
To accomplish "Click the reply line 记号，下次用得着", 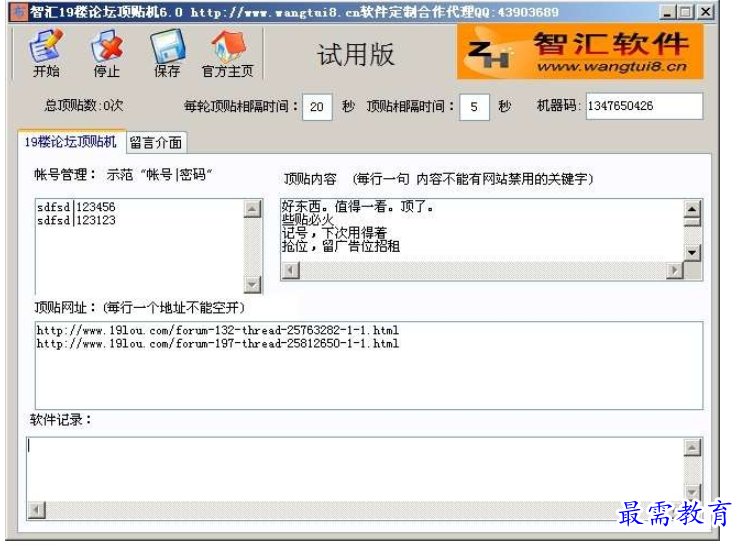I will point(334,233).
